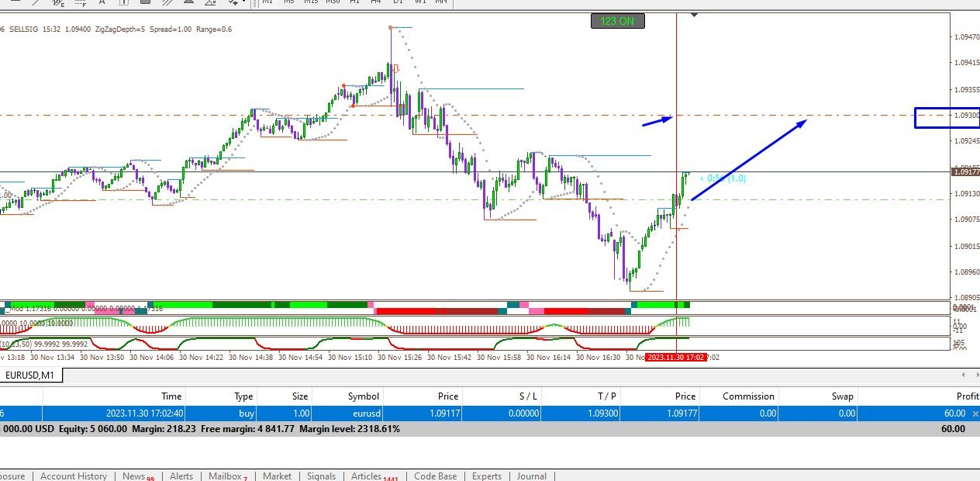The height and width of the screenshot is (481, 980).
Task: Click the colored trend bar indicator strip
Action: click(474, 308)
